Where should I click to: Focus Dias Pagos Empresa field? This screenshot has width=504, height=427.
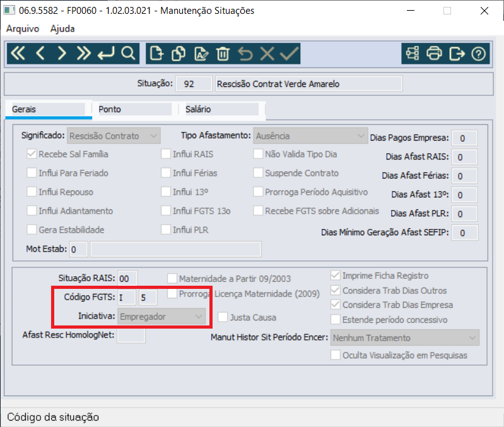coord(464,138)
